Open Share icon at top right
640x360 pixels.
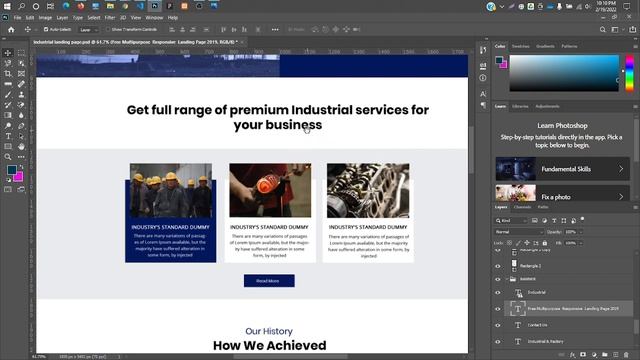click(632, 29)
